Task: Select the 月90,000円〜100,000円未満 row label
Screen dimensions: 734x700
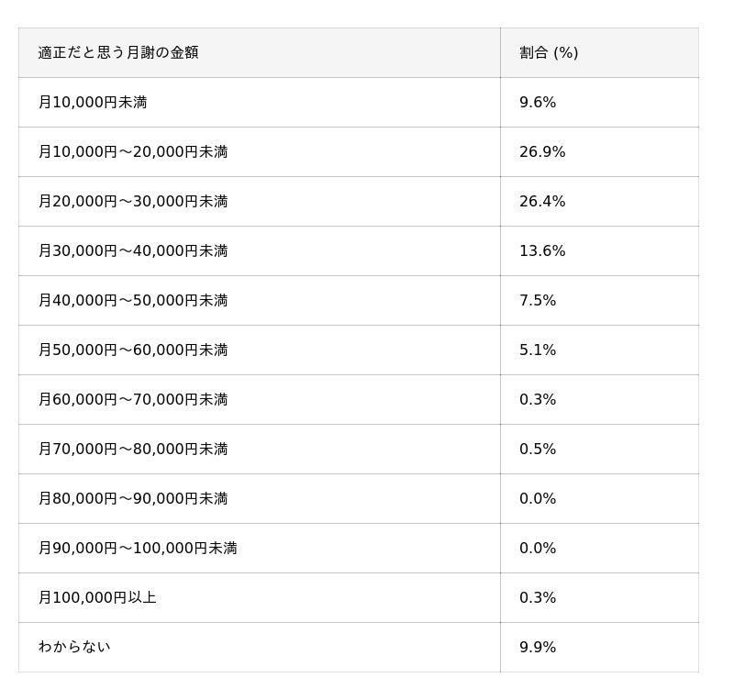Action: point(138,549)
